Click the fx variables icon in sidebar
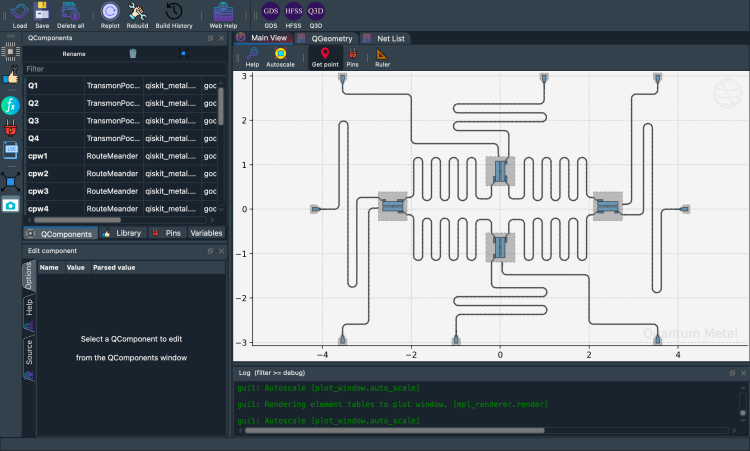The image size is (750, 451). click(x=10, y=105)
